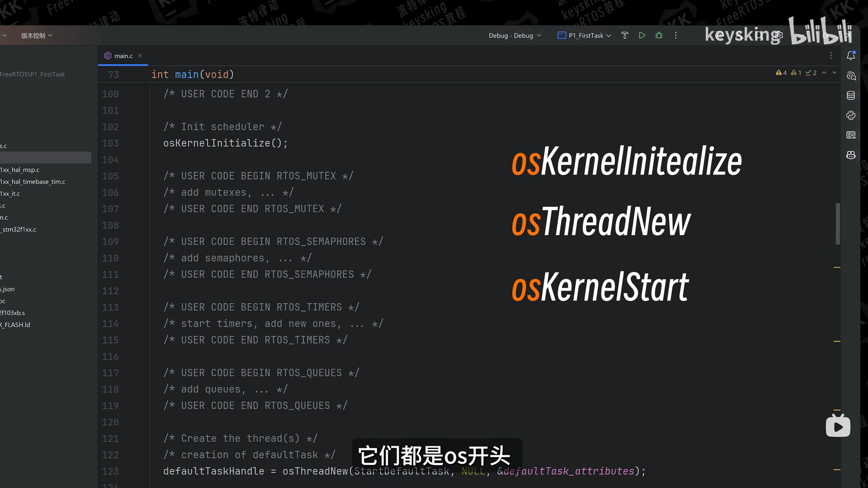Open the Python Console tool window
This screenshot has height=488, width=868.
click(851, 115)
